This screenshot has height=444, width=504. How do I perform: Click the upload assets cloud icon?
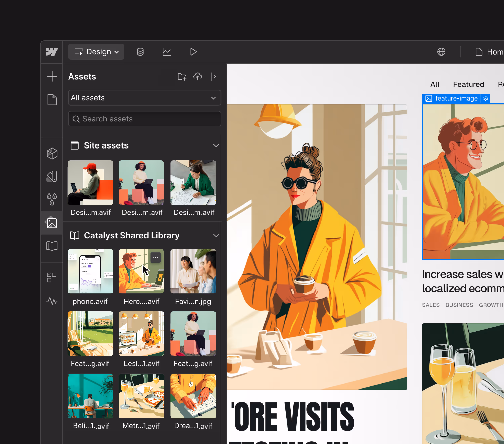198,77
